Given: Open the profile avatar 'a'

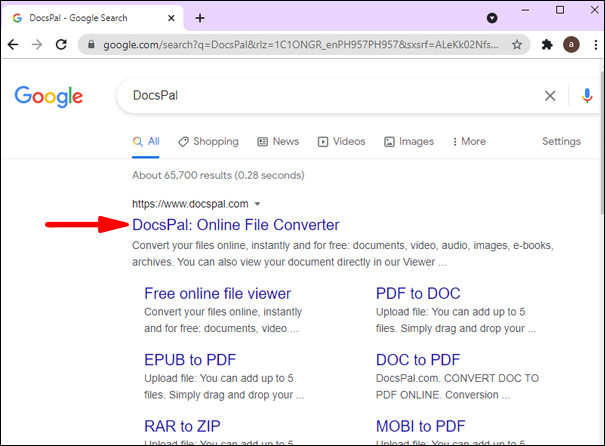Looking at the screenshot, I should 571,45.
